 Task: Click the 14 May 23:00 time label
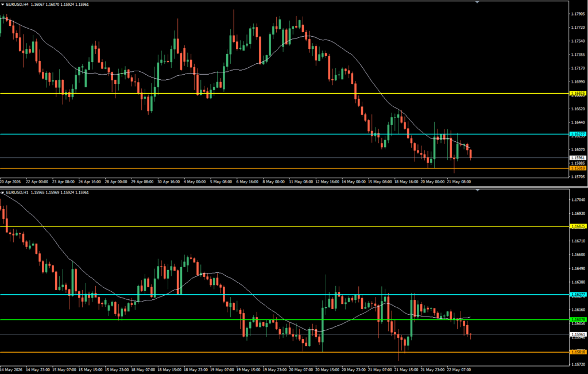37,369
